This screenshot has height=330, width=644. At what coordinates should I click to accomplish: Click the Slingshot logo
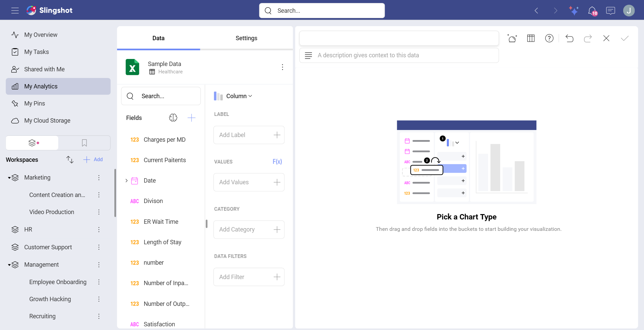(49, 10)
